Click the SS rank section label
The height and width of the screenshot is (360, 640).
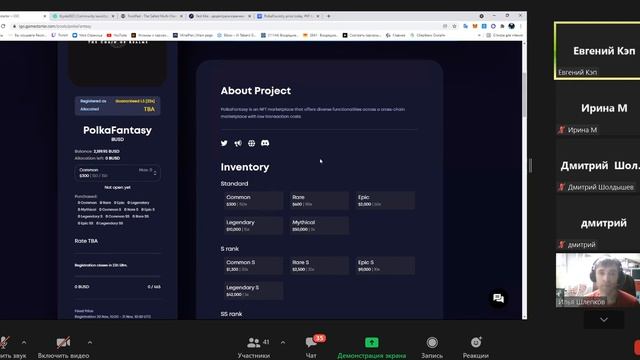coord(231,314)
